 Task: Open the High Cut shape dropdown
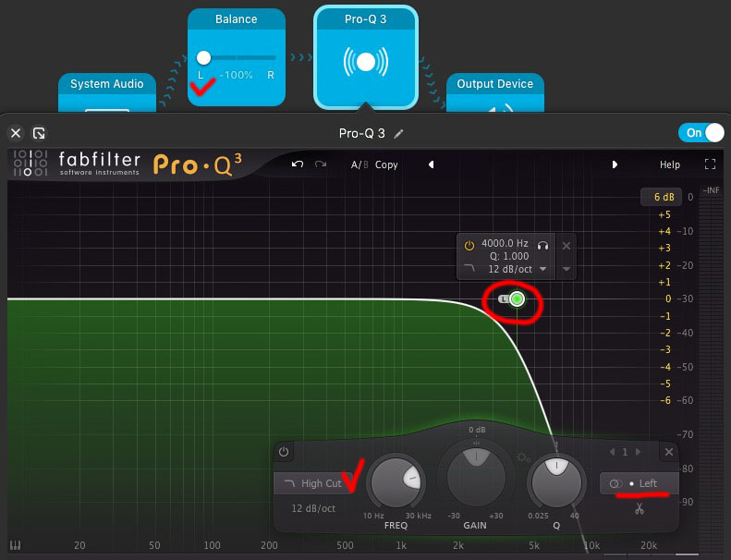(314, 483)
